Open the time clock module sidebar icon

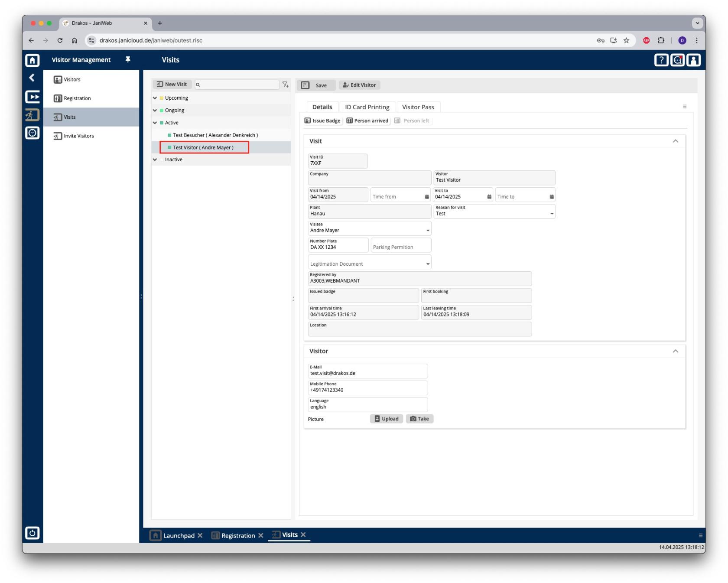[x=32, y=133]
